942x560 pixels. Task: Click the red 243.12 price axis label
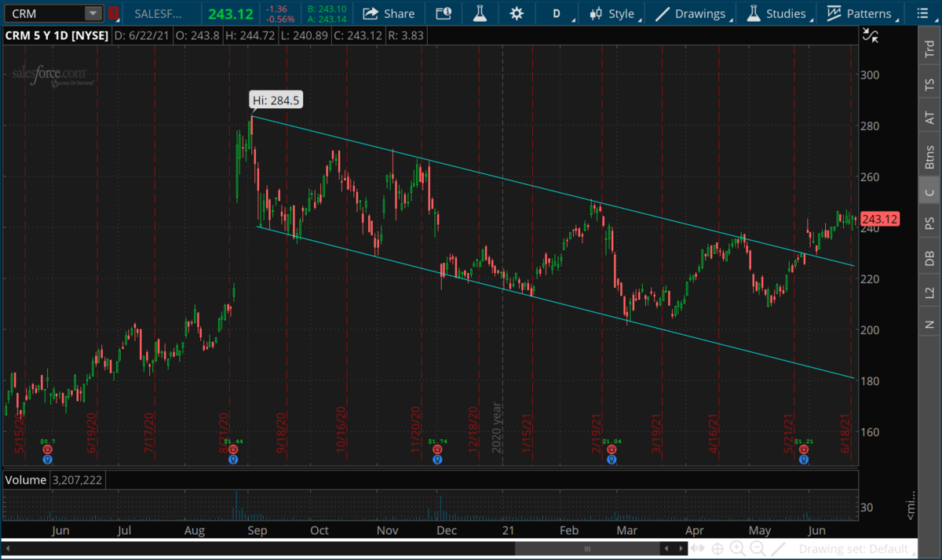880,219
